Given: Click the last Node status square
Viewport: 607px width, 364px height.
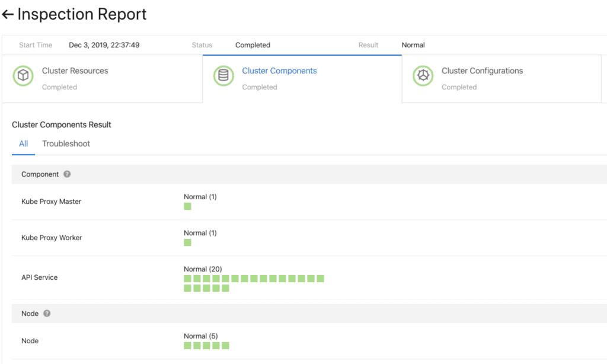Looking at the screenshot, I should click(225, 346).
